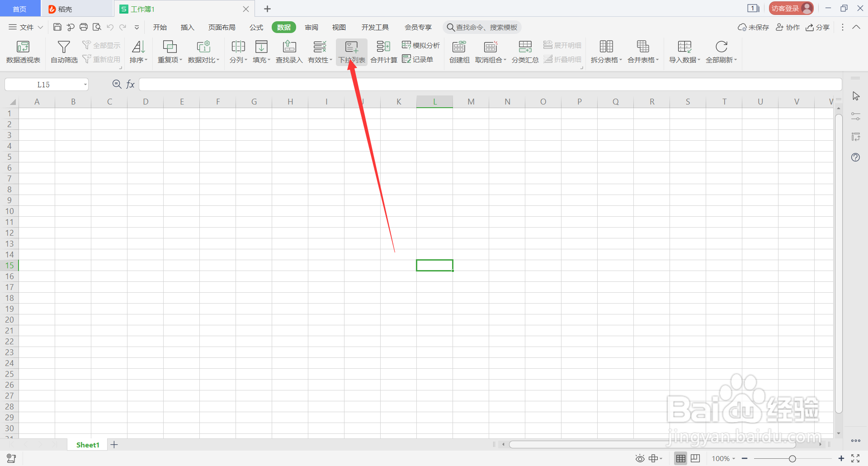Open the Record Form (记录单)
Image resolution: width=868 pixels, height=466 pixels.
(417, 59)
